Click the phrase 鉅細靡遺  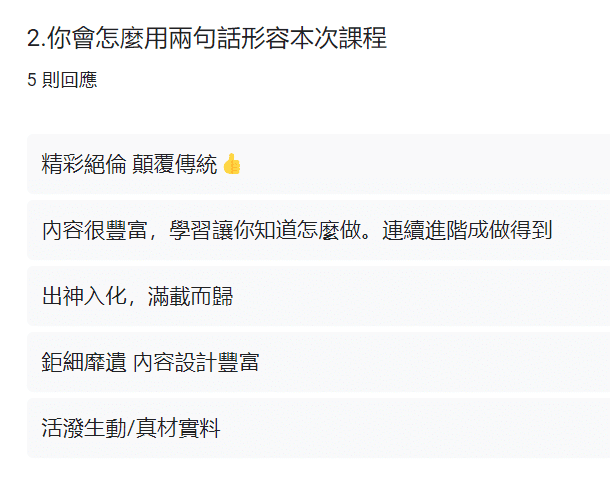pos(84,362)
